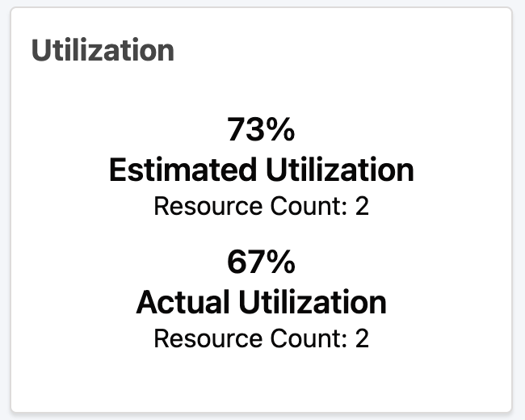
Task: Click the word Utilization after Estimated
Action: (340, 170)
